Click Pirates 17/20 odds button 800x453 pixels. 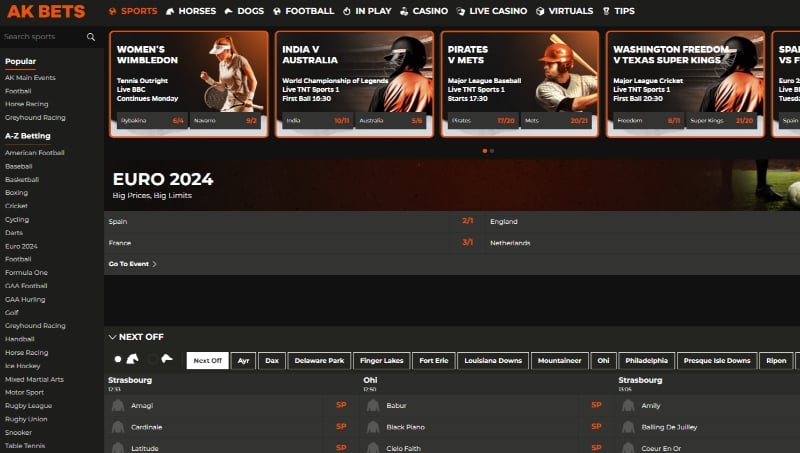pos(483,121)
